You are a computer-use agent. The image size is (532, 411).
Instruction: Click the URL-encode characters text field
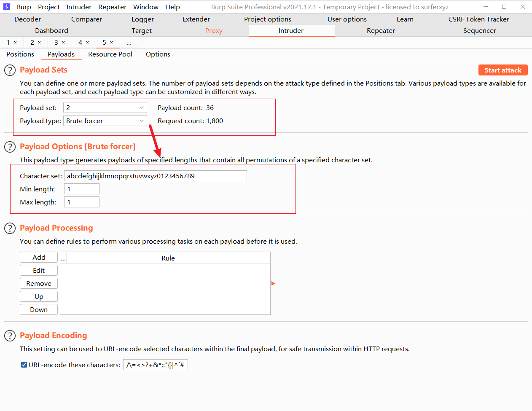pos(156,365)
